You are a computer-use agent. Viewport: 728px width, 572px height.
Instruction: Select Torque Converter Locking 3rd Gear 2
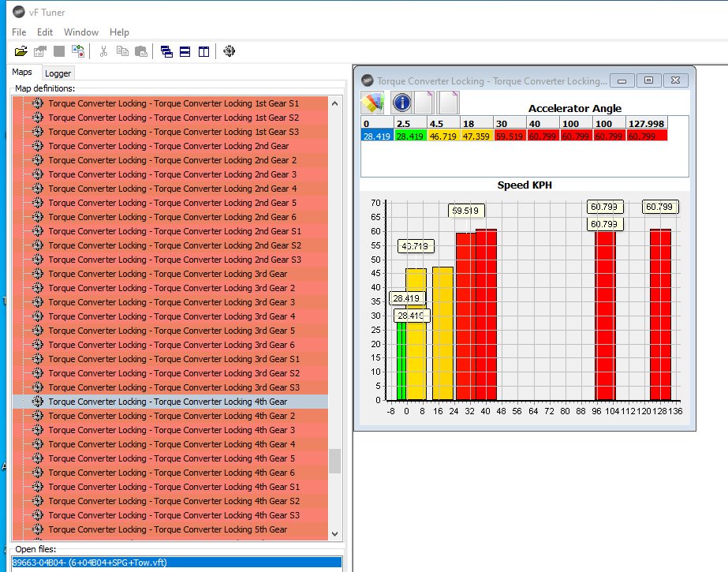click(x=172, y=288)
